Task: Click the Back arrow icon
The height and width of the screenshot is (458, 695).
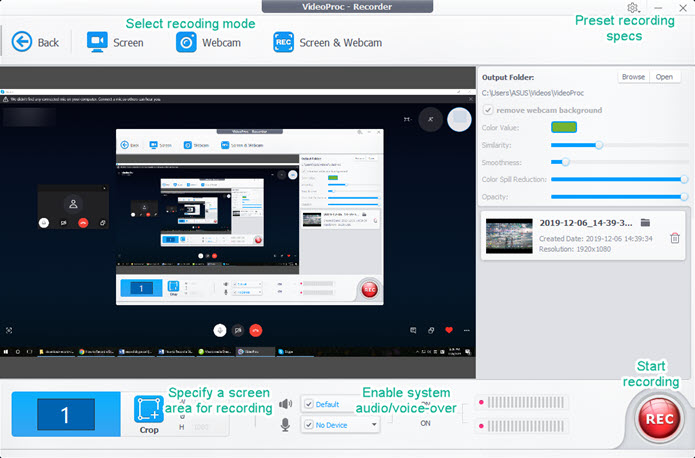Action: tap(22, 42)
